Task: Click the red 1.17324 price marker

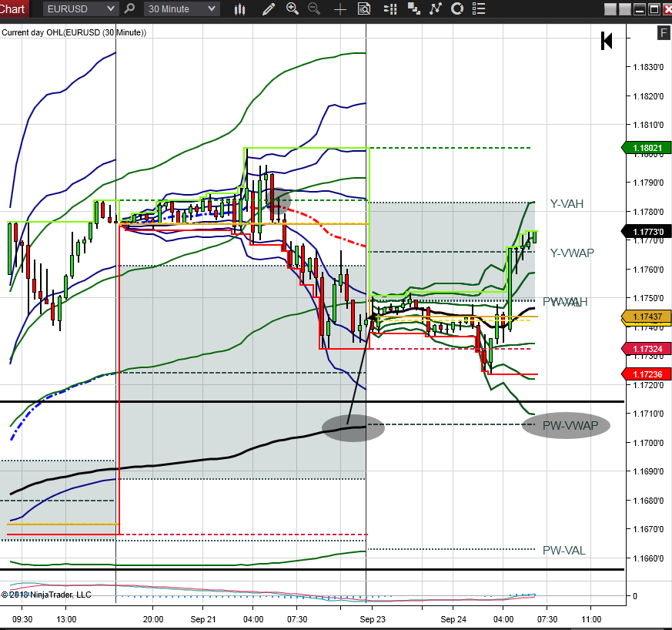Action: point(647,349)
